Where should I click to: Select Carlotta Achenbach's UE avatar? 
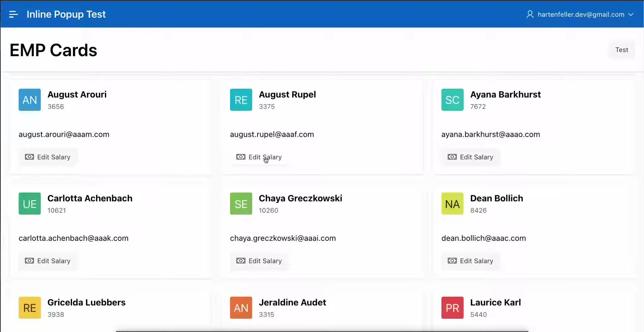point(30,204)
